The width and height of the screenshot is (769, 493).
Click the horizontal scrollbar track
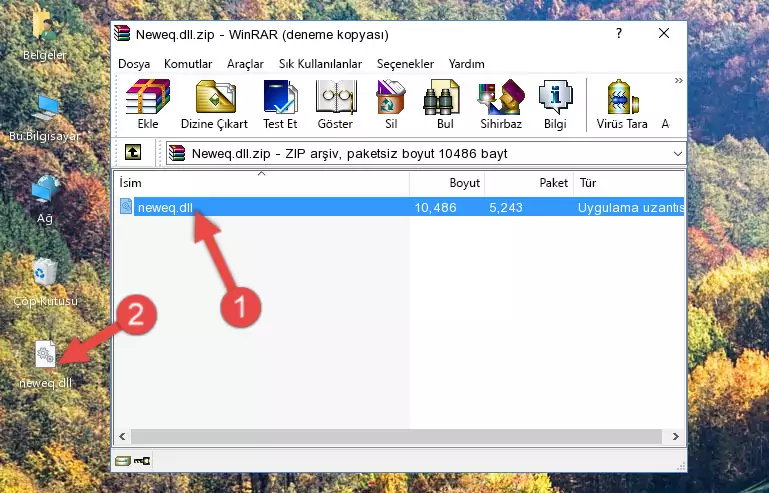[x=396, y=436]
